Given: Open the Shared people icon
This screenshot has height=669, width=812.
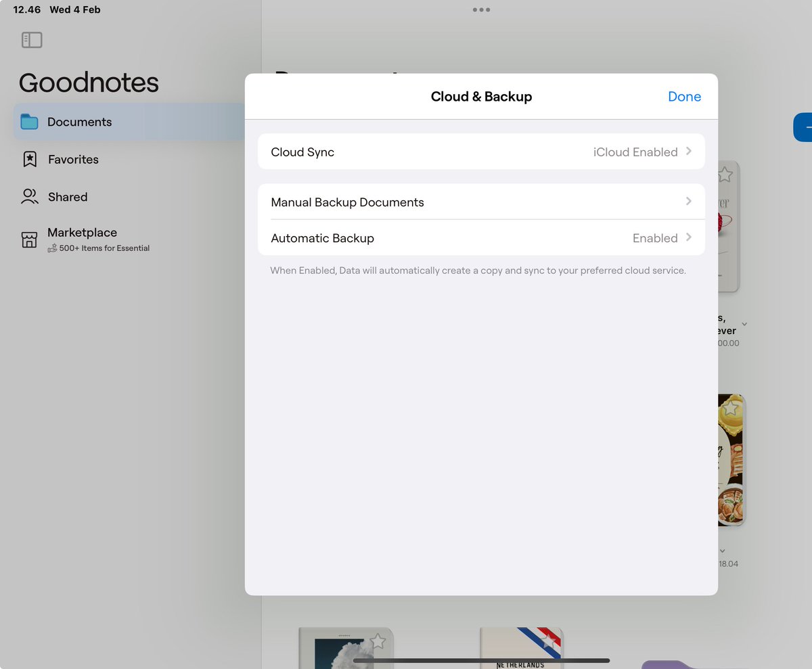Looking at the screenshot, I should (30, 197).
